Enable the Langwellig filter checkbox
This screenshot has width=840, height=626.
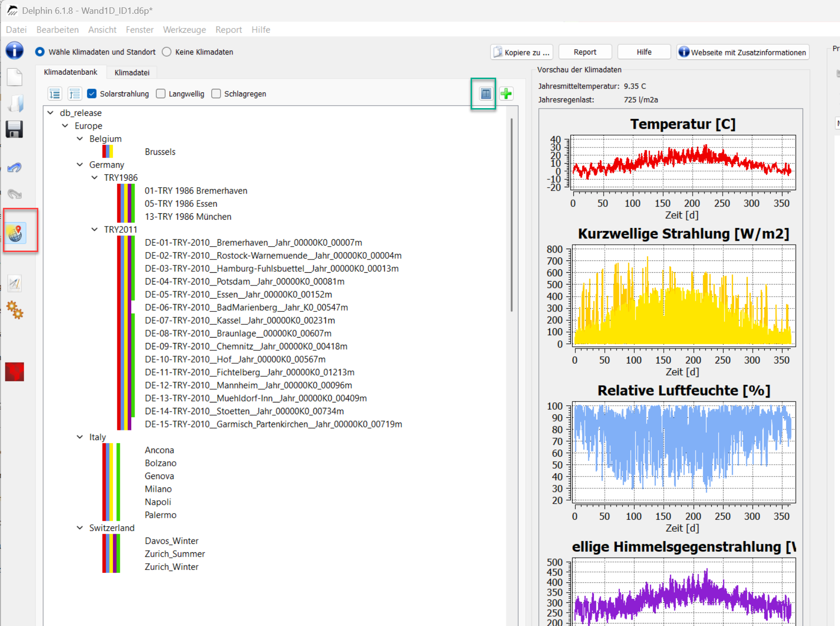[161, 93]
